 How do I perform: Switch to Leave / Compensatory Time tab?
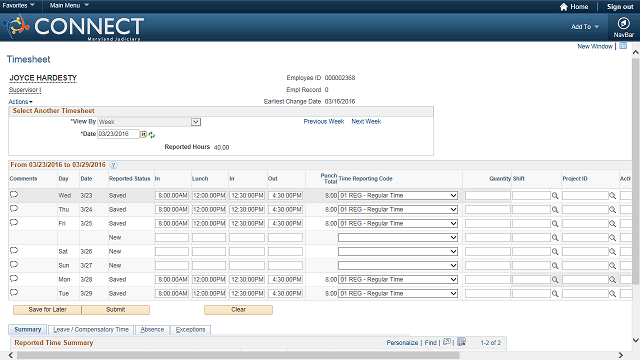pyautogui.click(x=91, y=329)
